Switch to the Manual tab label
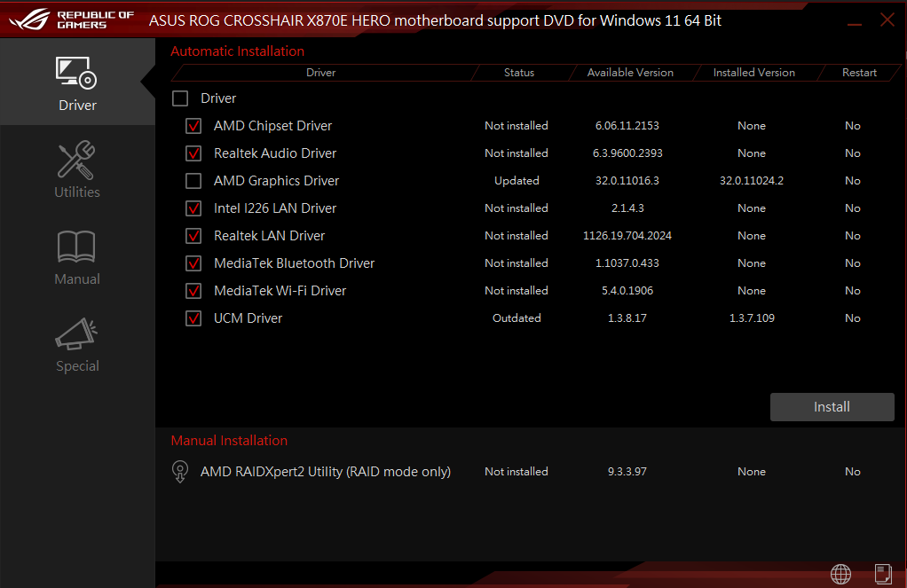 77,279
